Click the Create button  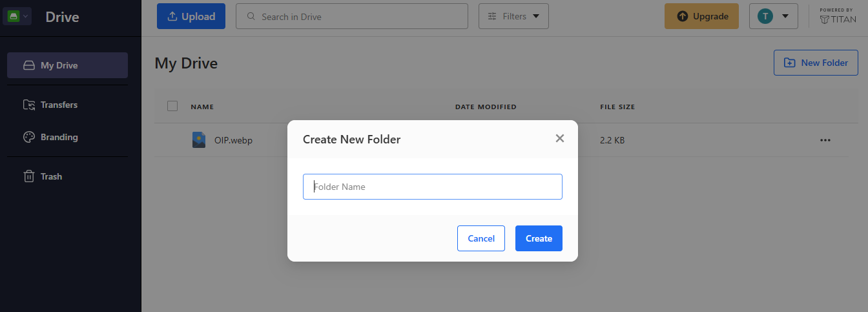(539, 238)
